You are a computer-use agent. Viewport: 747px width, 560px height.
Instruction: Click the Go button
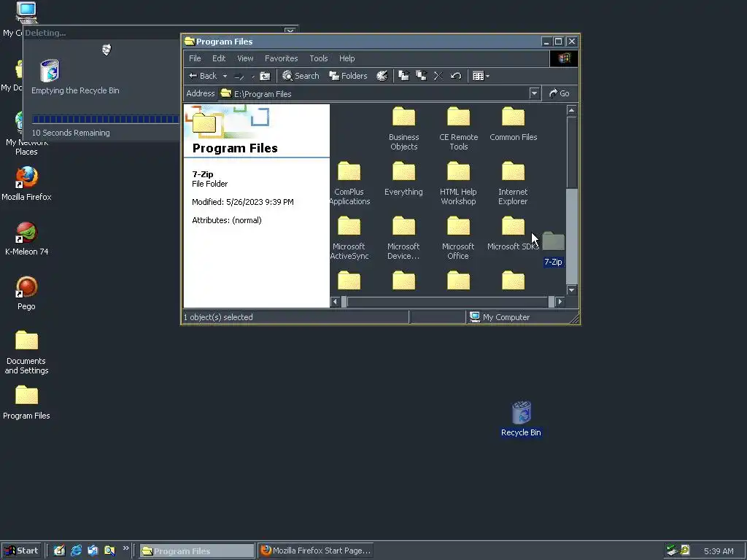pos(560,93)
